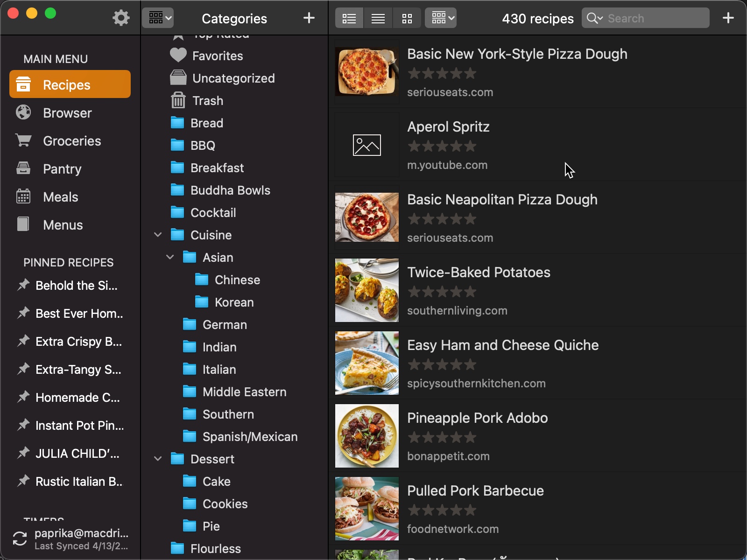Screen dimensions: 747x560
Task: Switch to list view with thumbnails
Action: (x=349, y=18)
